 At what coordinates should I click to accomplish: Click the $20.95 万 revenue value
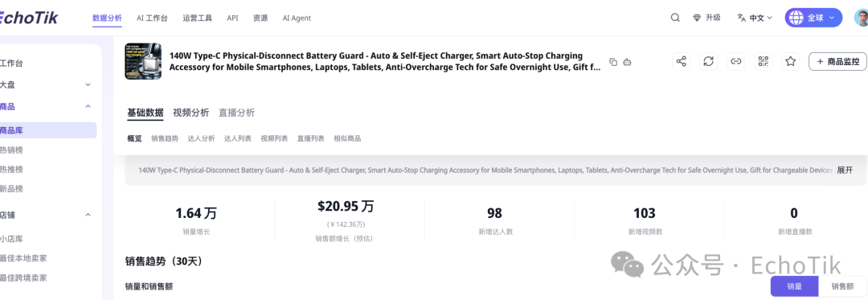[x=346, y=207]
